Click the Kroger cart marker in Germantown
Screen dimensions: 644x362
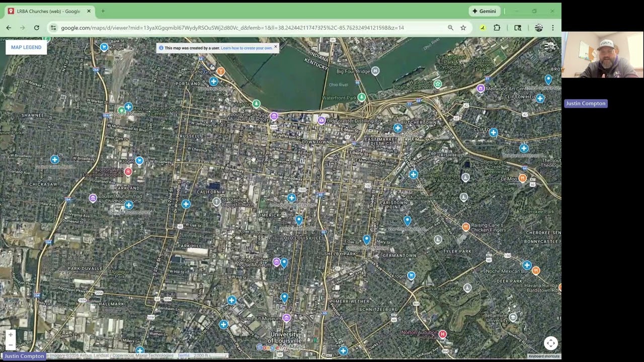click(411, 275)
